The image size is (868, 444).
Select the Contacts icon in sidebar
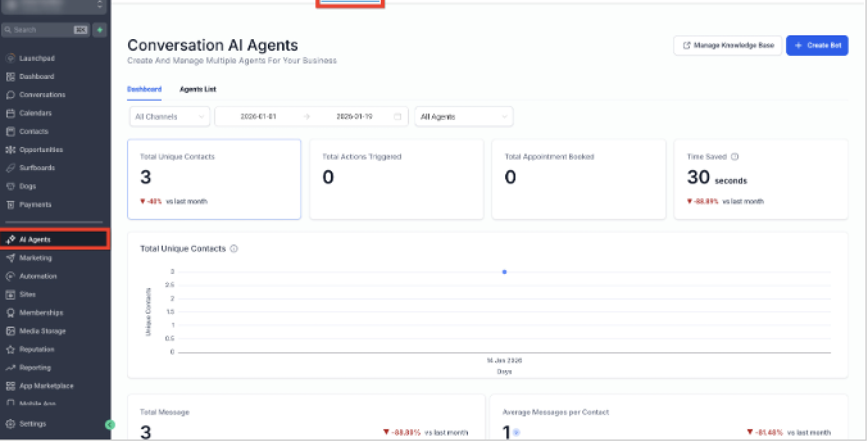pyautogui.click(x=10, y=132)
